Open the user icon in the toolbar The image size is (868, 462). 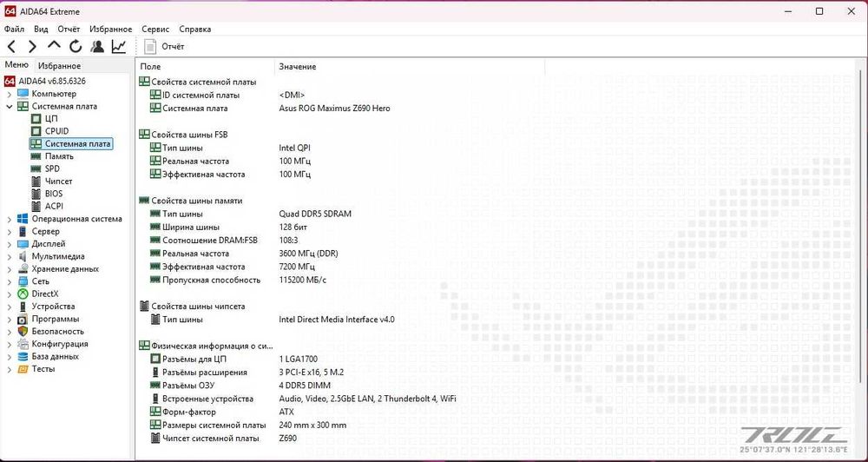(97, 47)
